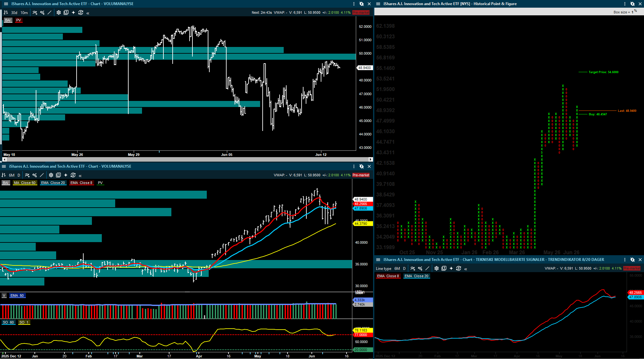Image resolution: width=644 pixels, height=359 pixels.
Task: Select the trend line drawing tool in the 30d chart
Action: click(49, 12)
